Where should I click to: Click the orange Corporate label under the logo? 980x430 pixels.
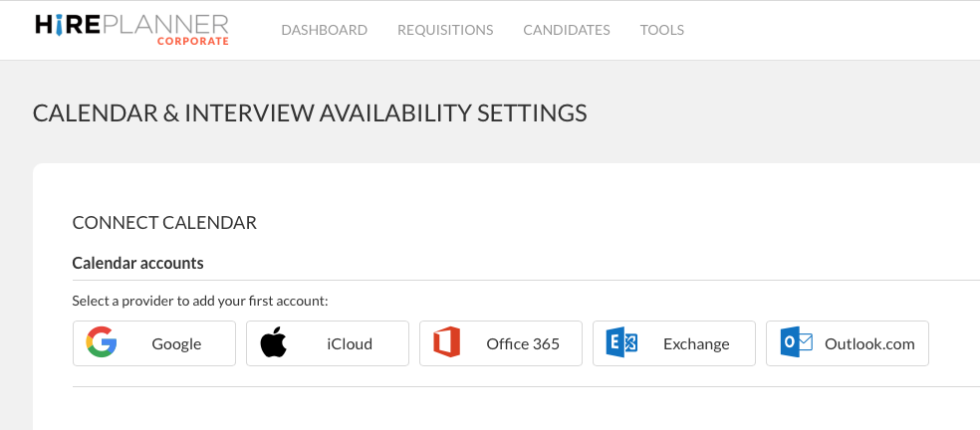192,42
